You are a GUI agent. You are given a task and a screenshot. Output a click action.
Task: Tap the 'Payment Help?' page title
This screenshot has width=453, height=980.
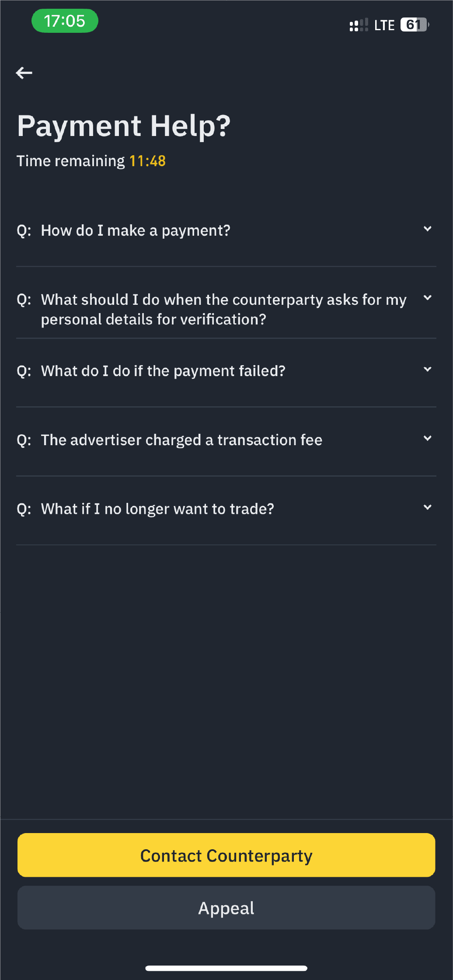(x=124, y=126)
